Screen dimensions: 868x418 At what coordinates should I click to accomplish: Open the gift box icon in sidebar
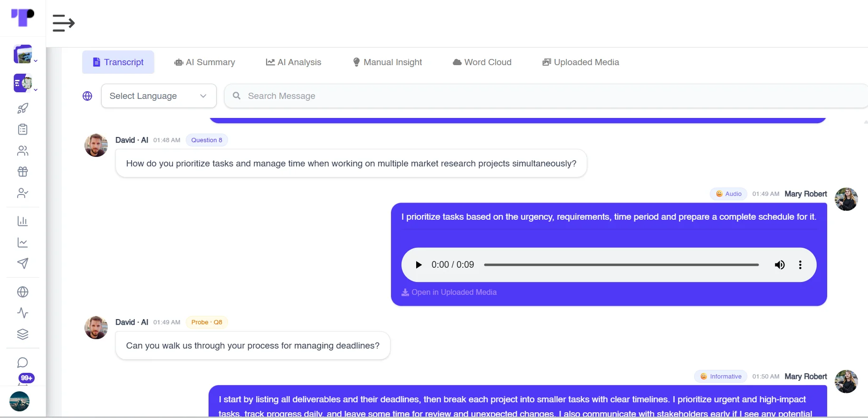tap(23, 172)
